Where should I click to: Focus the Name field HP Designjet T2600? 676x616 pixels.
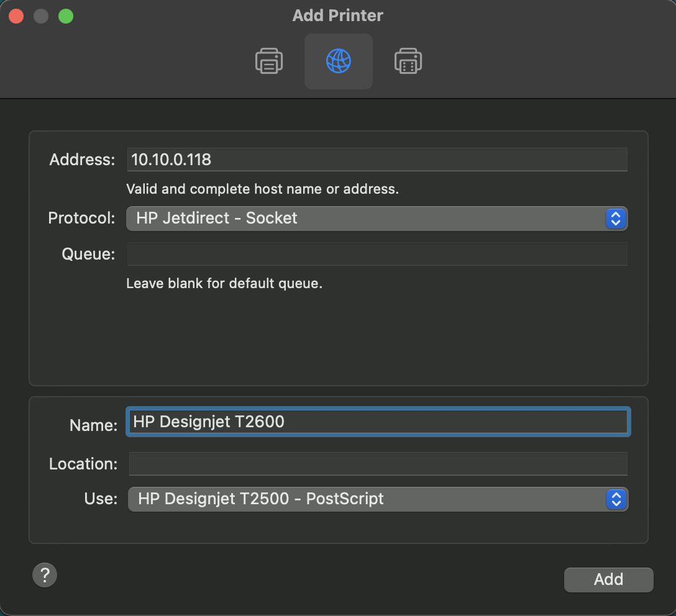pyautogui.click(x=378, y=422)
